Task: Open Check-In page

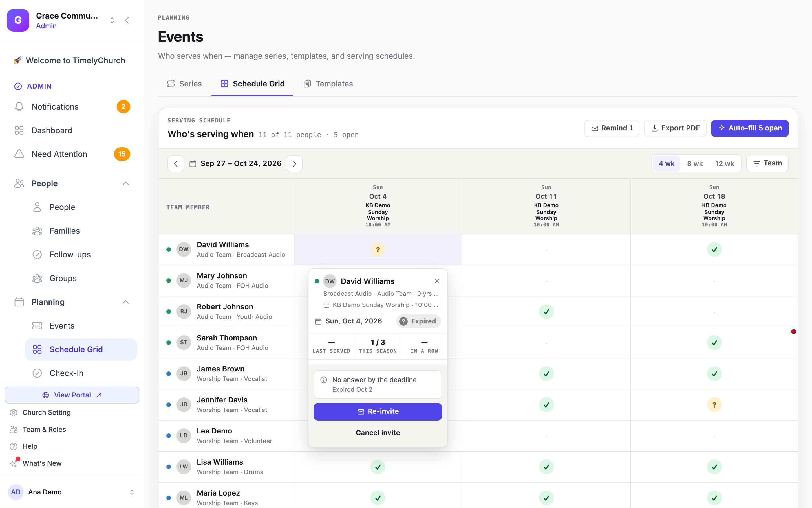Action: pyautogui.click(x=81, y=373)
